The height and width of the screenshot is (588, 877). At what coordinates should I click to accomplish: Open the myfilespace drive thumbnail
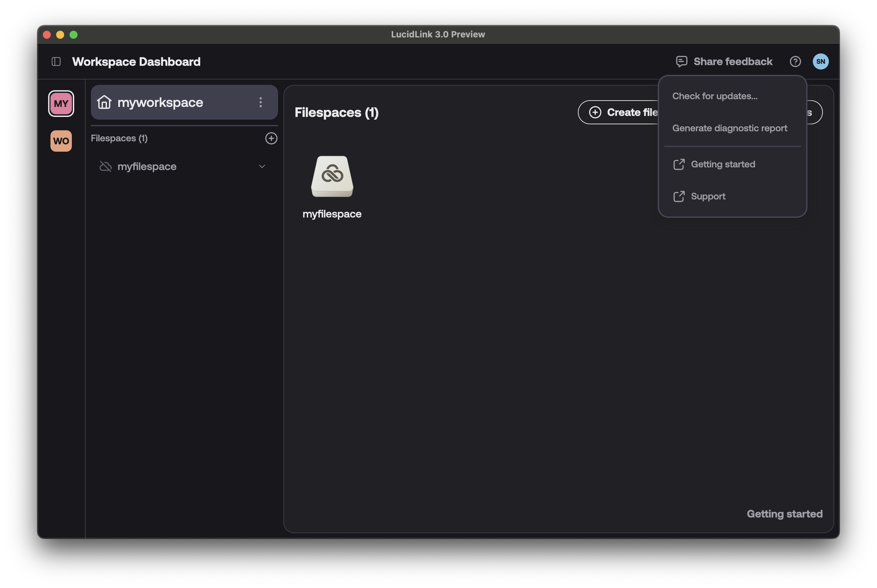pyautogui.click(x=332, y=176)
